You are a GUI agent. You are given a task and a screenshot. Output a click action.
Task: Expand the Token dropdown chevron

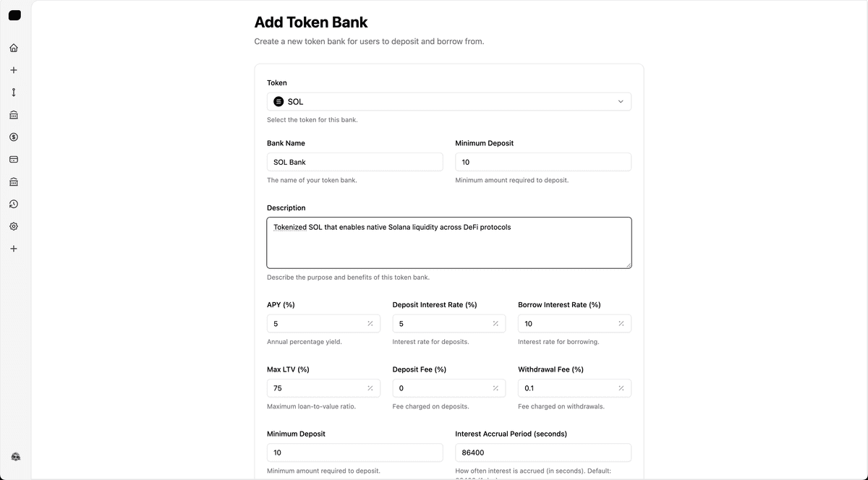[620, 101]
